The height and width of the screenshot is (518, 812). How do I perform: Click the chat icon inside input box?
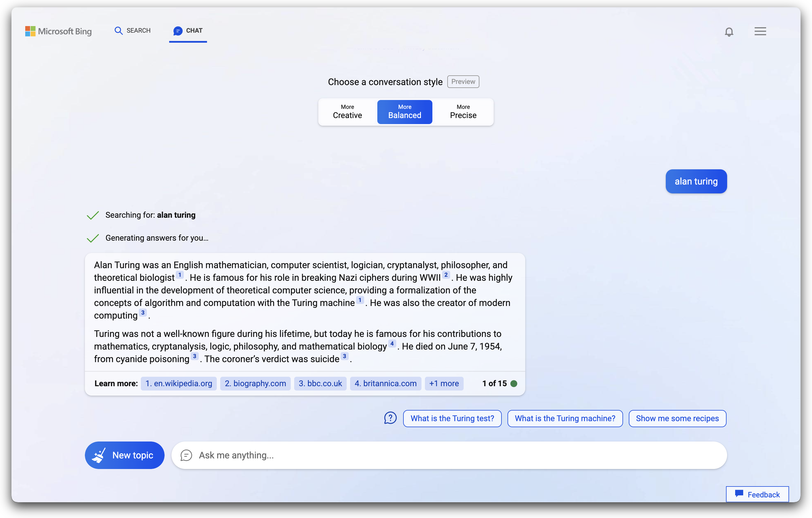click(x=186, y=455)
